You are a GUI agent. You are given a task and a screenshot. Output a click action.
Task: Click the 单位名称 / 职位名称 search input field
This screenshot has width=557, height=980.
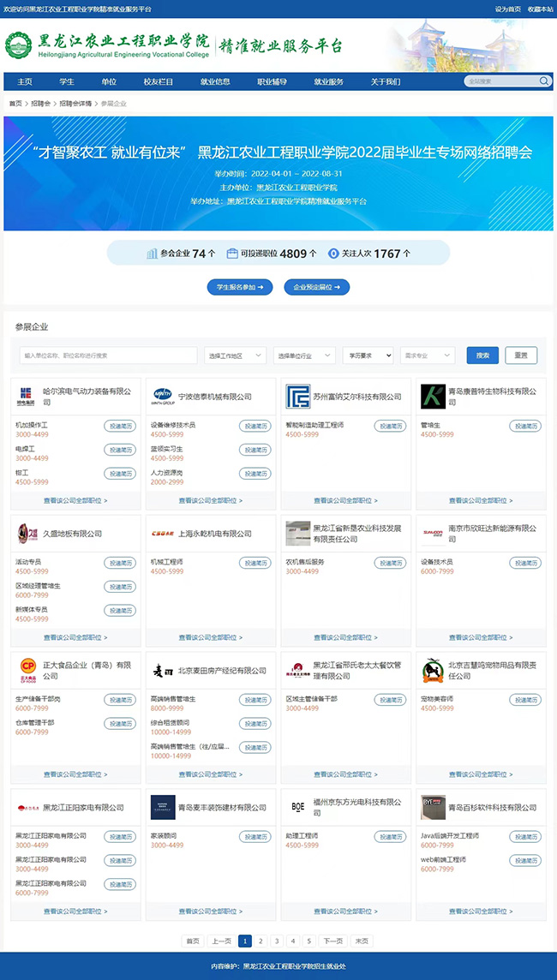[x=108, y=356]
